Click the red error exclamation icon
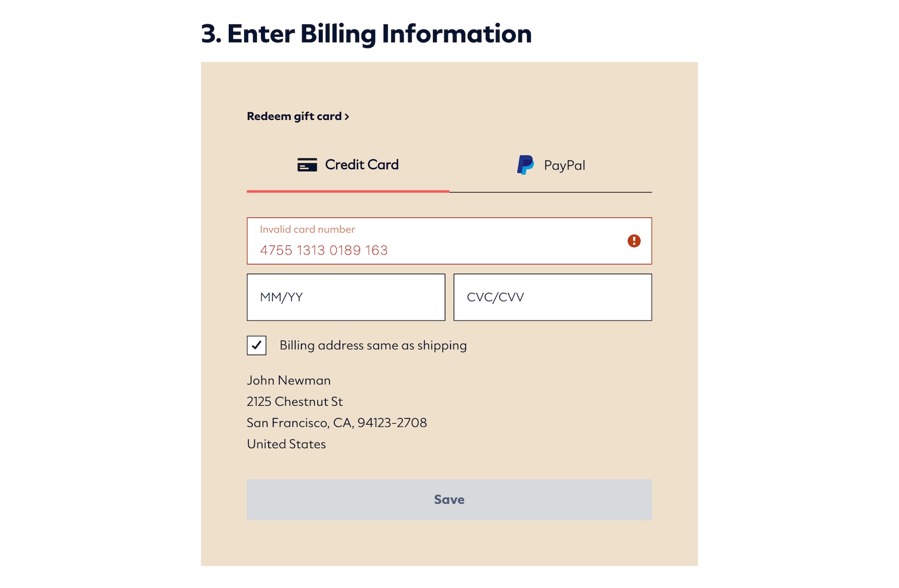This screenshot has width=899, height=588. pyautogui.click(x=634, y=241)
